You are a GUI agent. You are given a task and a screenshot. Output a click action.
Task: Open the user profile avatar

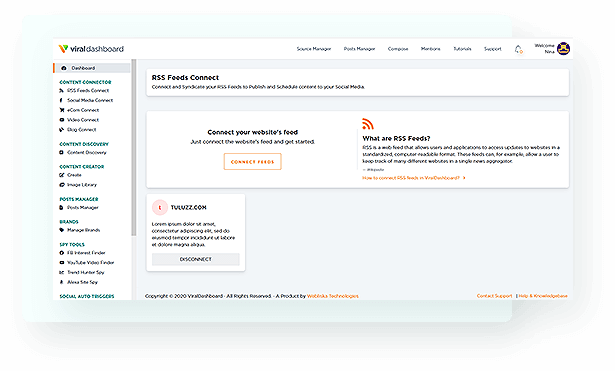[x=563, y=49]
